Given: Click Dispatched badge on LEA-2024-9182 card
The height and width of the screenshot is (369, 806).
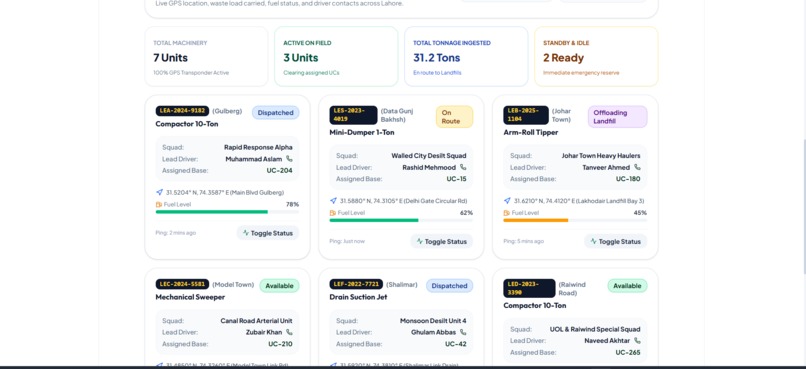Looking at the screenshot, I should coord(276,113).
